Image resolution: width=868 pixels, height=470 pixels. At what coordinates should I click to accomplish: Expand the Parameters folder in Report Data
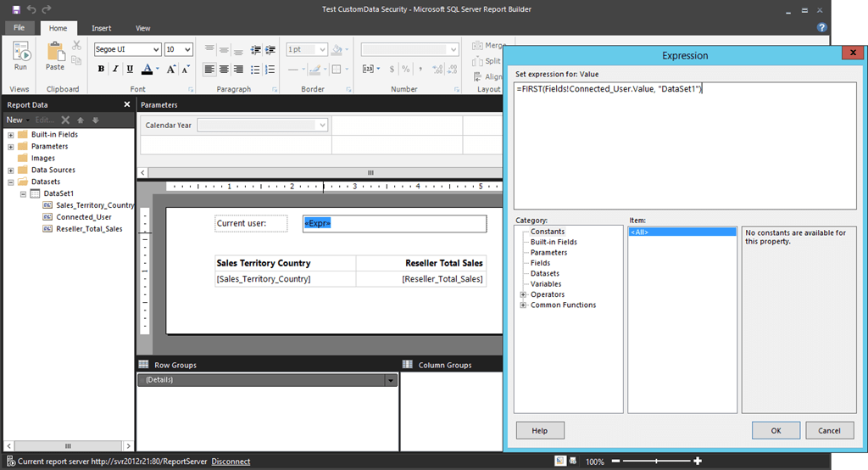pos(10,147)
